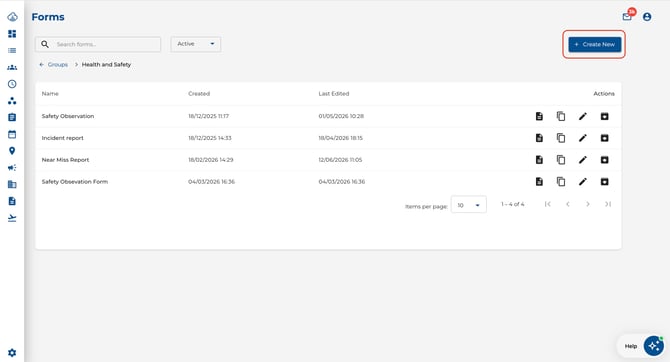Open the dashboard icon in sidebar

(12, 34)
